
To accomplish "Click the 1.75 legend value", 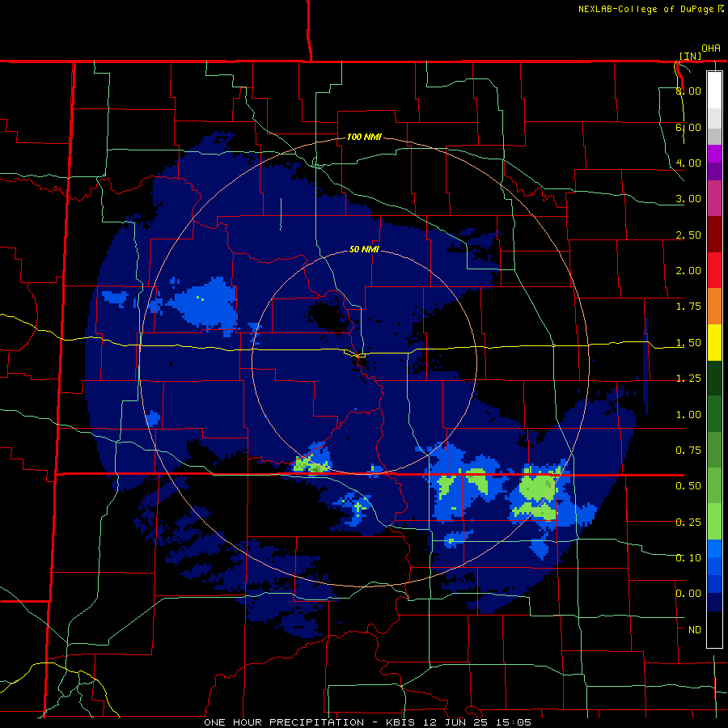I will click(x=688, y=307).
